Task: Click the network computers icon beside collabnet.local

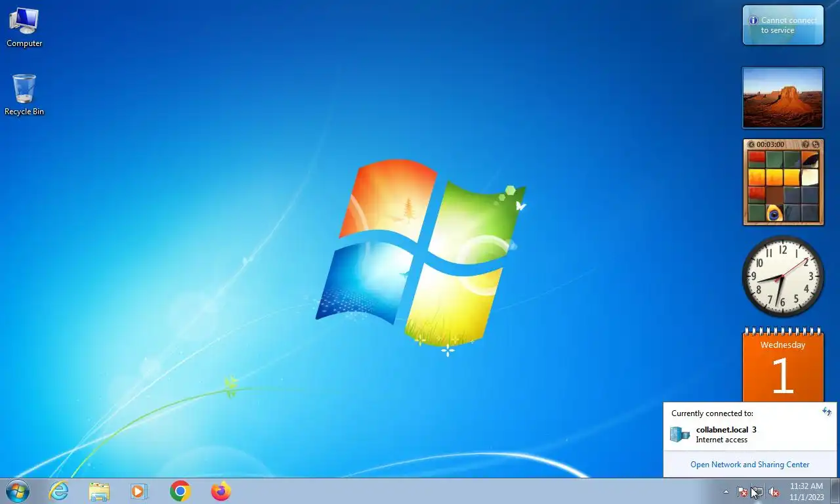Action: point(680,434)
